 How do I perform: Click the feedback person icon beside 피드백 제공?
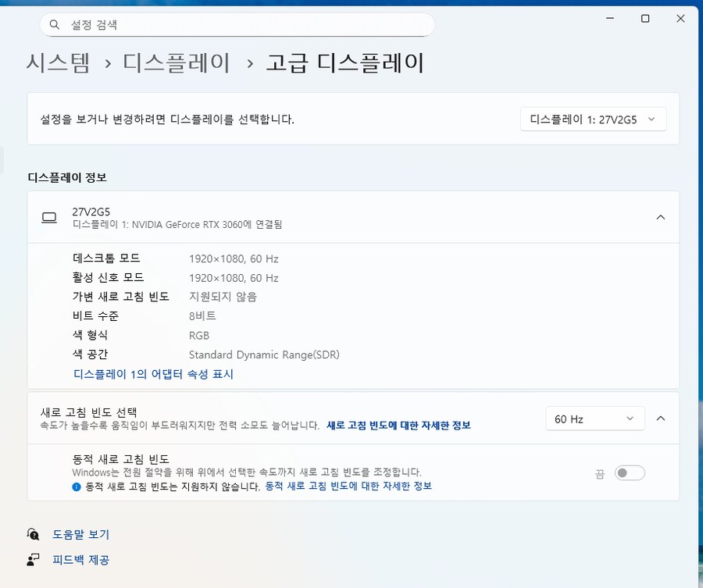coord(33,559)
